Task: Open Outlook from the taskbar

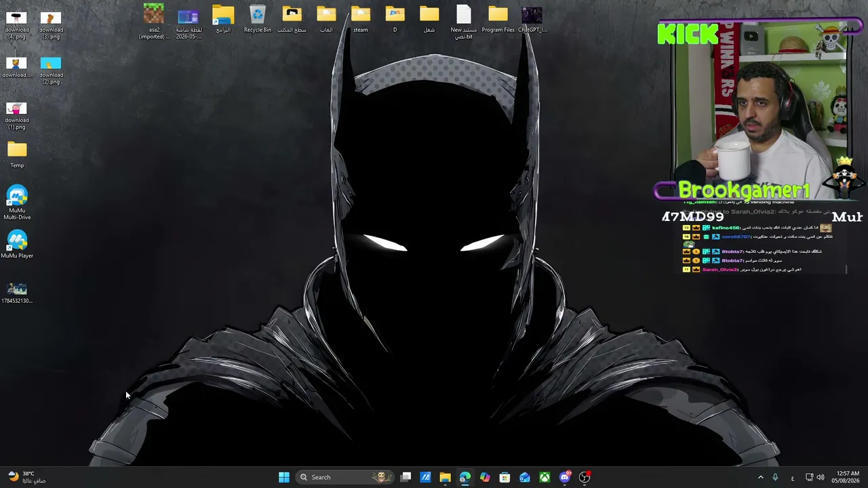Action: 525,477
